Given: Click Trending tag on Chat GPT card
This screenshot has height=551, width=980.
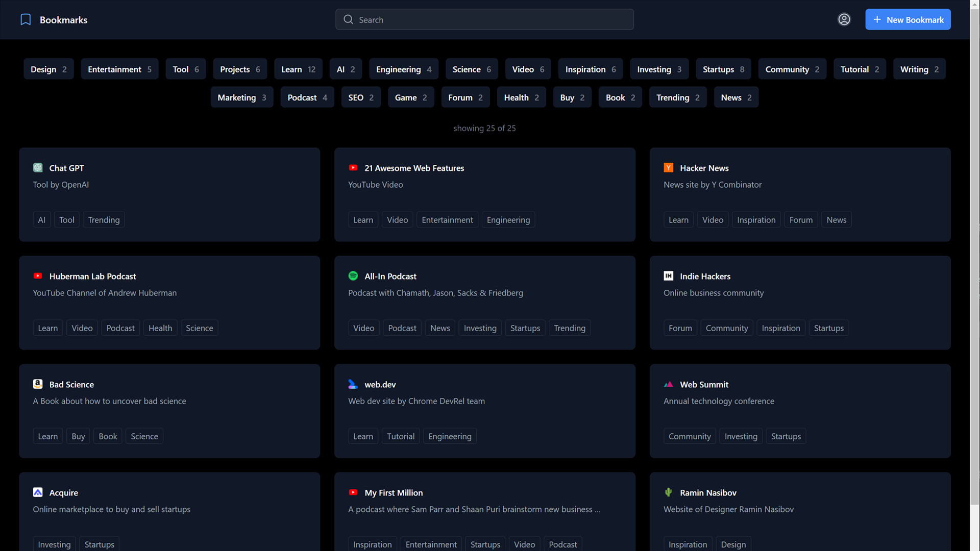Looking at the screenshot, I should pyautogui.click(x=104, y=220).
